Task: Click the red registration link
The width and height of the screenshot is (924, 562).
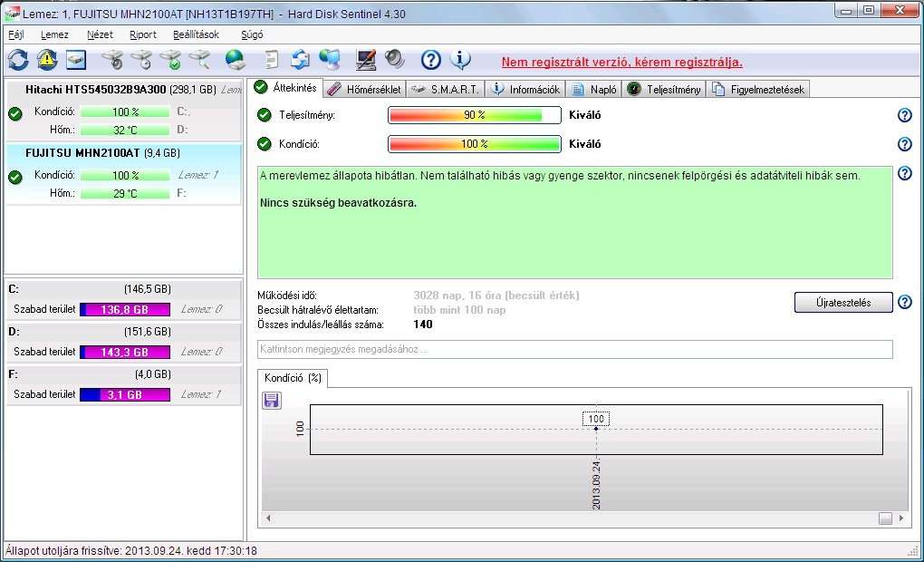Action: tap(621, 62)
